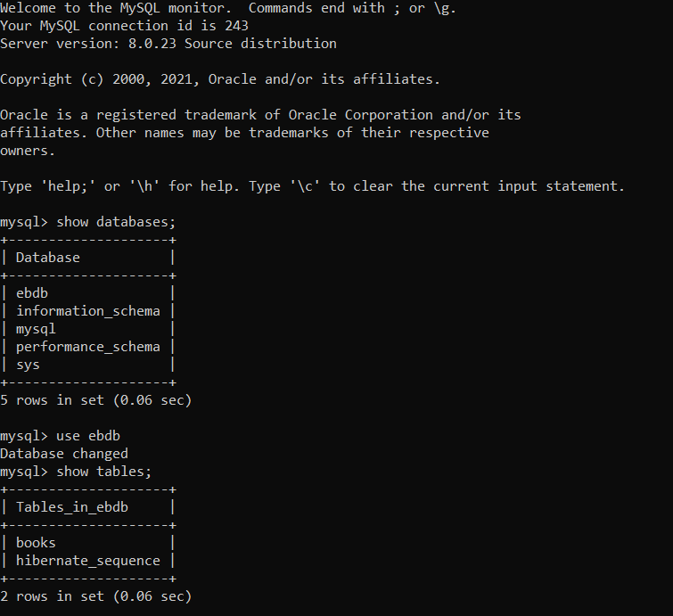Click the '5 rows in set' result line

95,400
